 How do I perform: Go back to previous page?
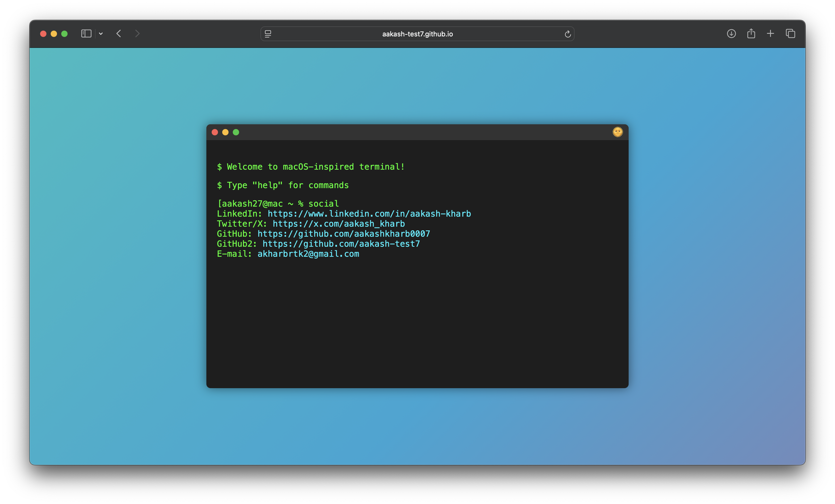118,34
